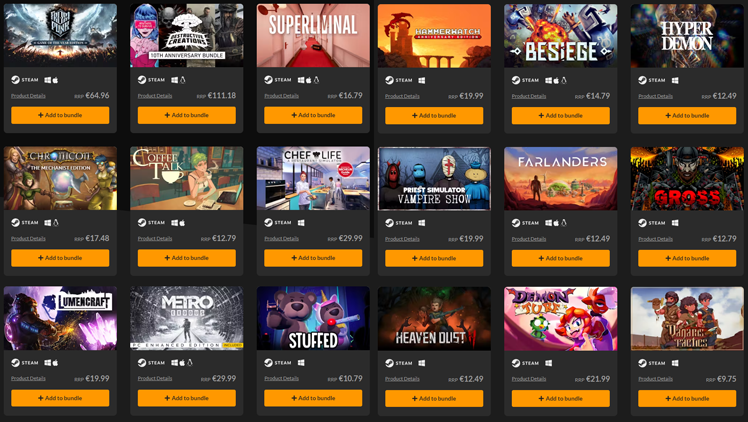Image resolution: width=748 pixels, height=422 pixels.
Task: Click the Windows icon under Heaven Dust
Action: pyautogui.click(x=422, y=363)
